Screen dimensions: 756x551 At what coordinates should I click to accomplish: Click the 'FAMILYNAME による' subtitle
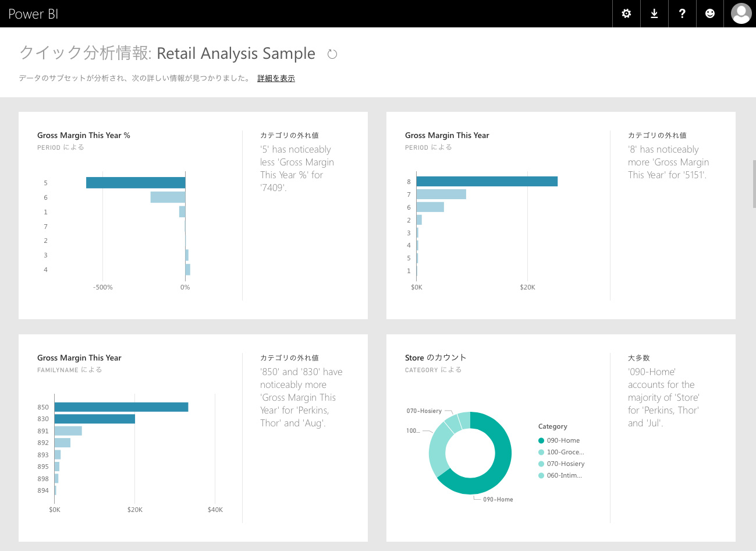tap(70, 370)
